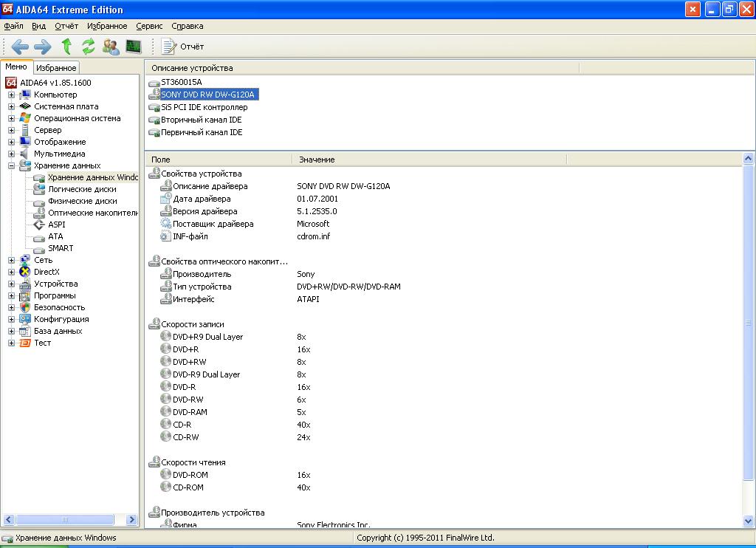This screenshot has height=548, width=756.
Task: Click the Отображение monitor icon
Action: [25, 142]
